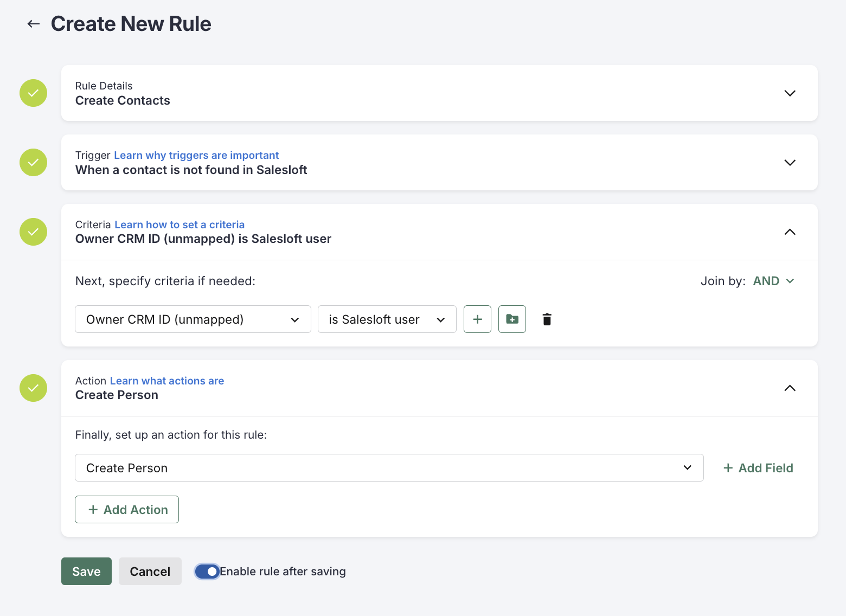Toggle Enable rule after saving switch
This screenshot has height=616, width=846.
click(x=207, y=572)
